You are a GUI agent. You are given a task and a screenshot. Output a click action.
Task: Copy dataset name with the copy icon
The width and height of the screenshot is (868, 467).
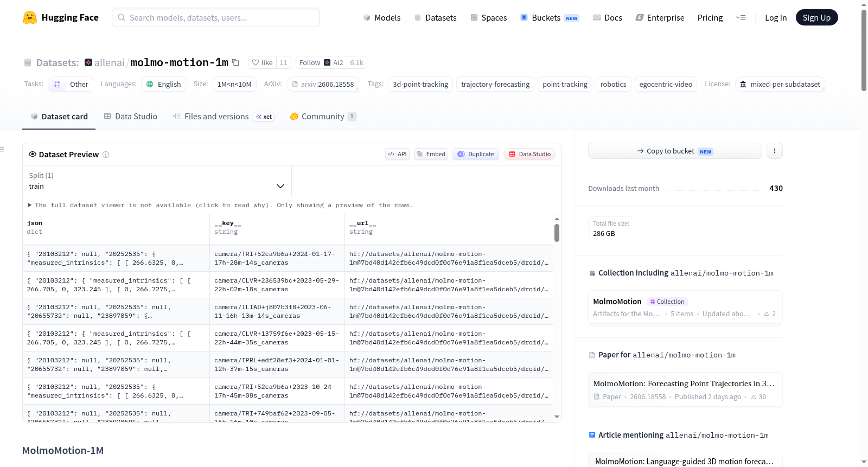click(235, 62)
